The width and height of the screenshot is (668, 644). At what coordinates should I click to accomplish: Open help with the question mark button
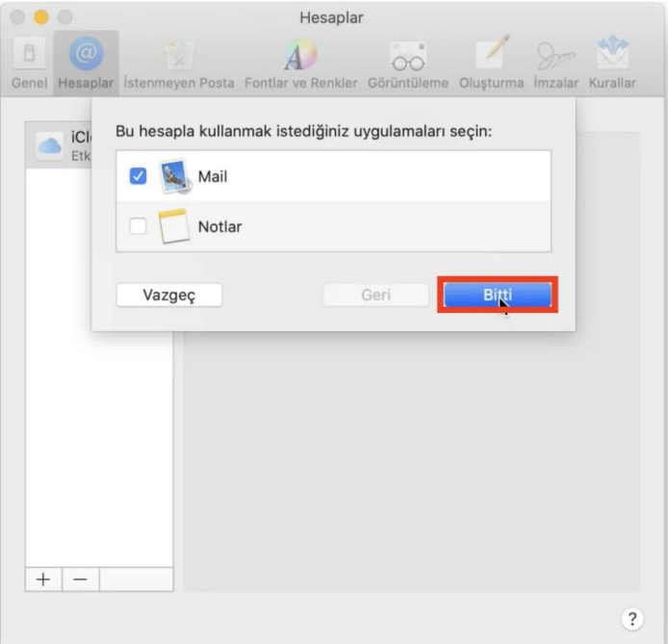click(x=632, y=618)
